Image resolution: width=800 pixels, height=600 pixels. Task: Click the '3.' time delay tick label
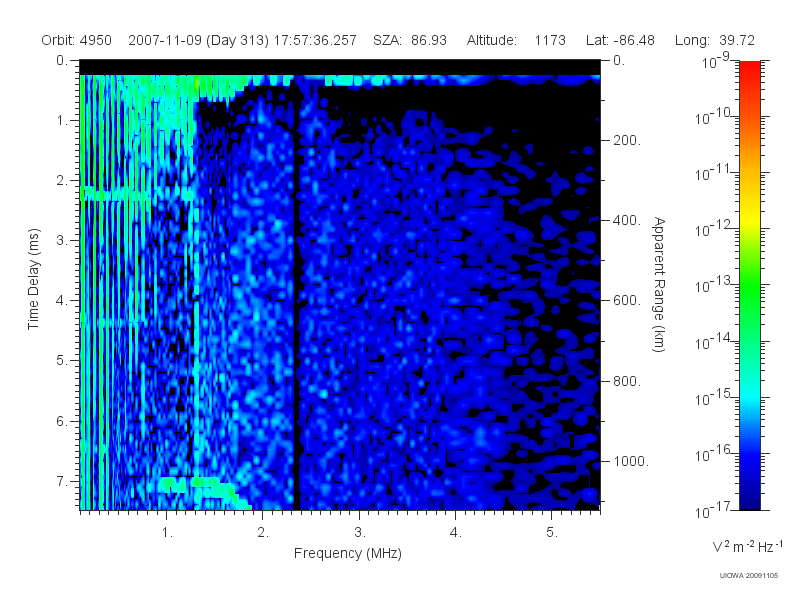coord(62,240)
